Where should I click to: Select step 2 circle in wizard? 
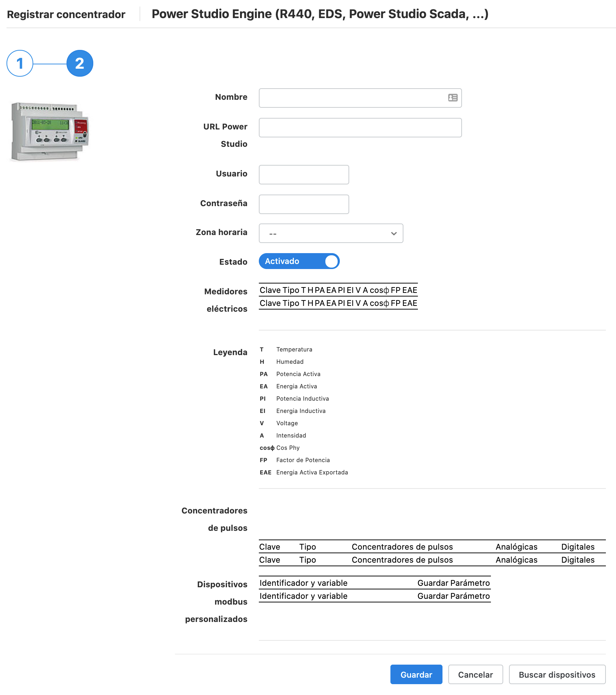click(80, 63)
